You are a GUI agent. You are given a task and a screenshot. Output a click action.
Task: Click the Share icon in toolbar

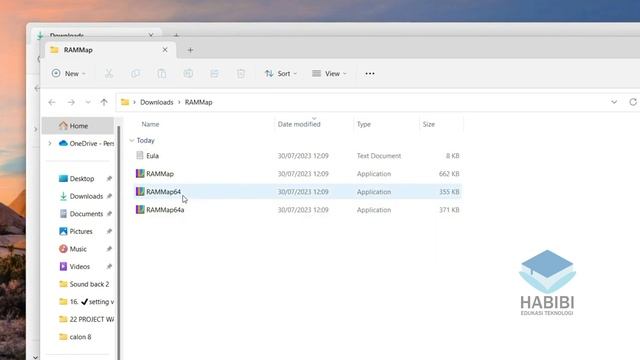point(214,73)
